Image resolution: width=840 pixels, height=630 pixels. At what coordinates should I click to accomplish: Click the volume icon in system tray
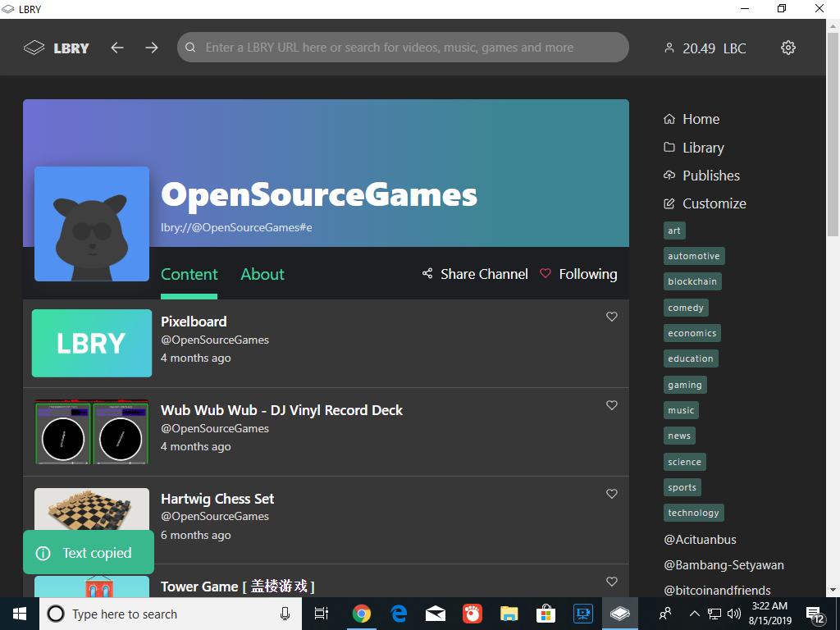734,614
